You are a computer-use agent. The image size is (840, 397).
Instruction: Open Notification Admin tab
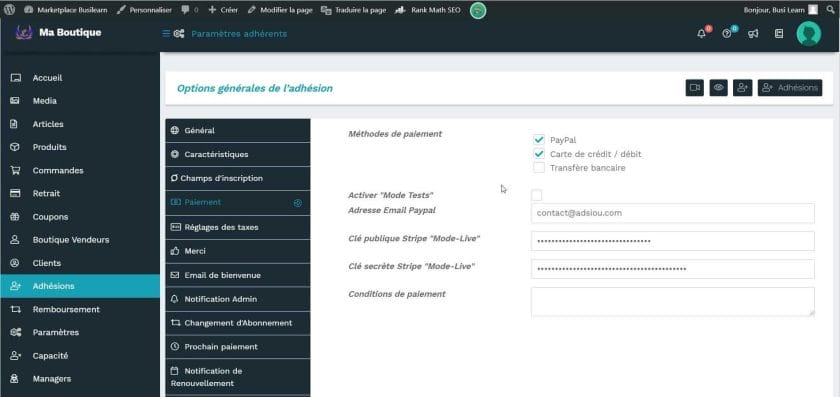[238, 299]
